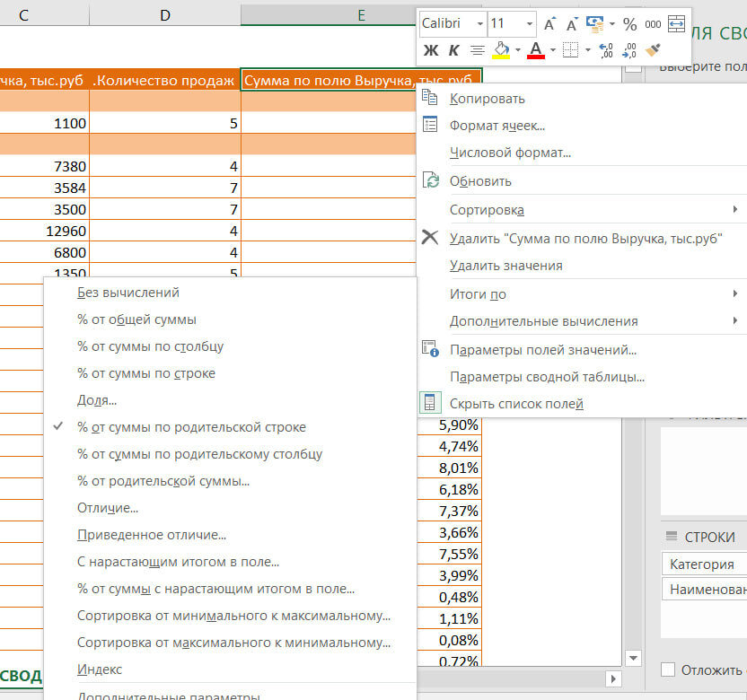Click the hide field list icon
The image size is (747, 700).
click(x=430, y=402)
